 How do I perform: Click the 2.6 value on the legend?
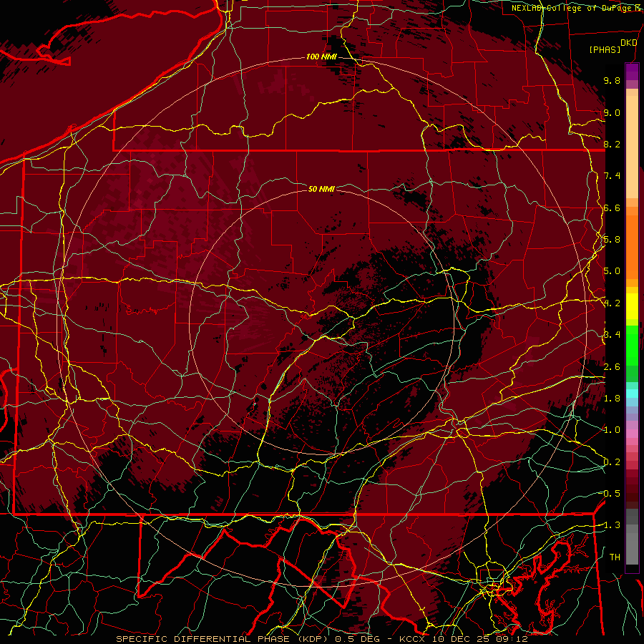pos(612,367)
